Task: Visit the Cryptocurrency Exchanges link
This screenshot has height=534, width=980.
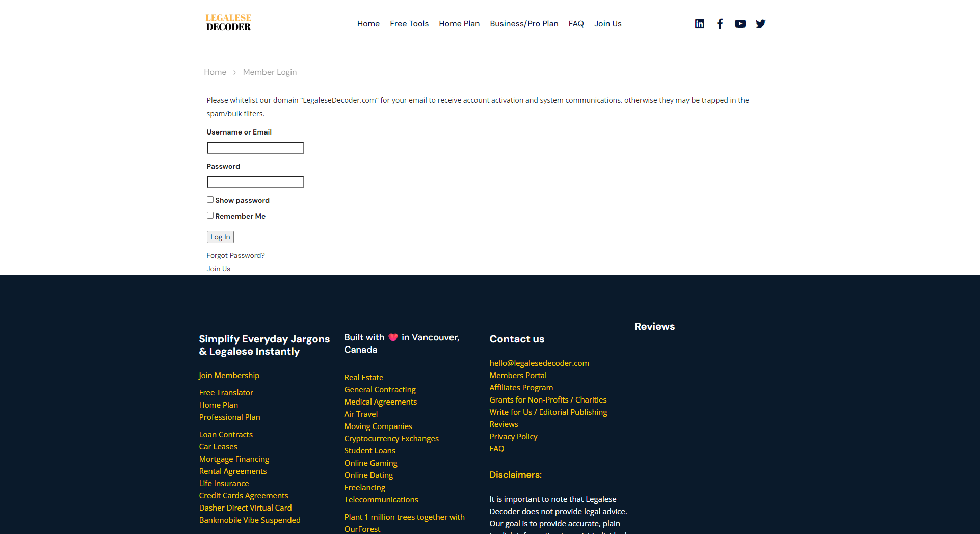Action: [x=391, y=438]
